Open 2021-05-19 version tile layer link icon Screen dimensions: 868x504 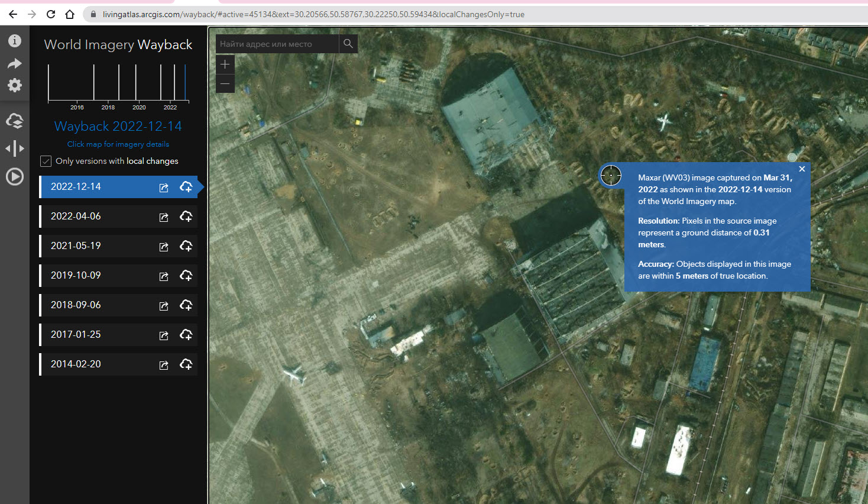164,247
